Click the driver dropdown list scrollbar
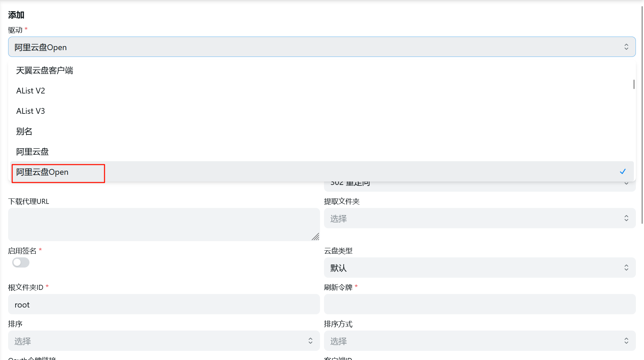The height and width of the screenshot is (360, 644). (634, 84)
